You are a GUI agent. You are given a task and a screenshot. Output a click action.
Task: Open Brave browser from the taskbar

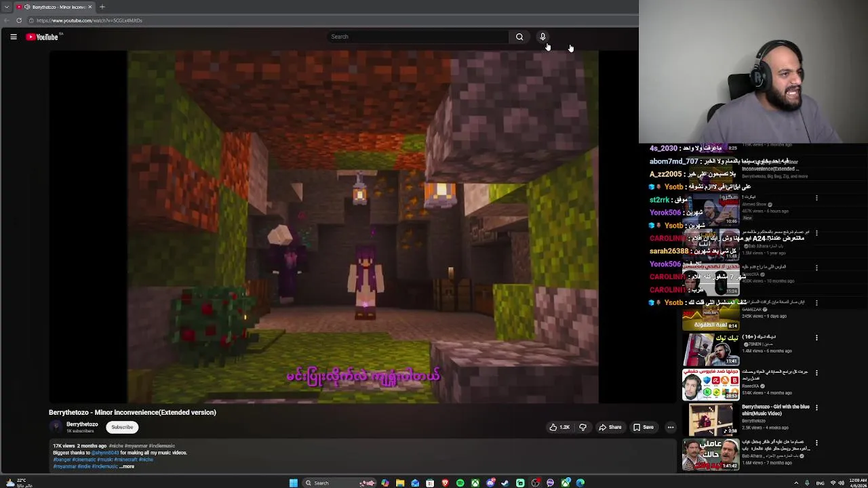tap(445, 483)
